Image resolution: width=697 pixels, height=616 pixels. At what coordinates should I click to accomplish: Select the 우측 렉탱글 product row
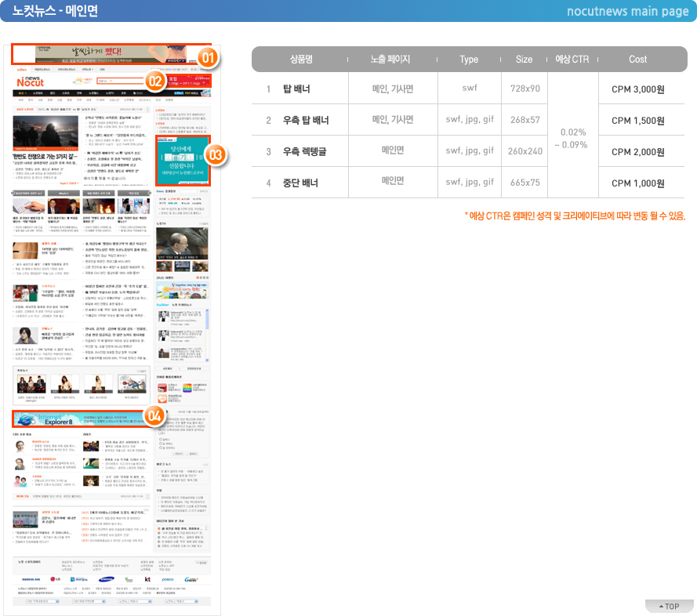click(x=468, y=151)
